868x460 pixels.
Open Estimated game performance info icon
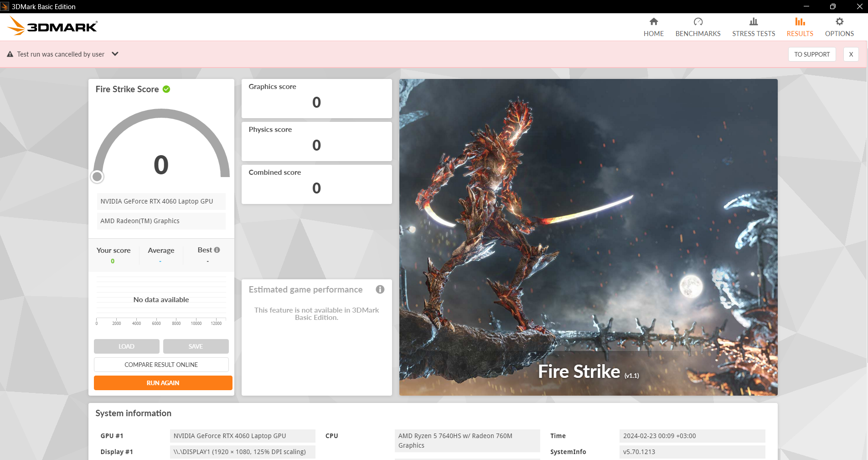click(x=380, y=289)
